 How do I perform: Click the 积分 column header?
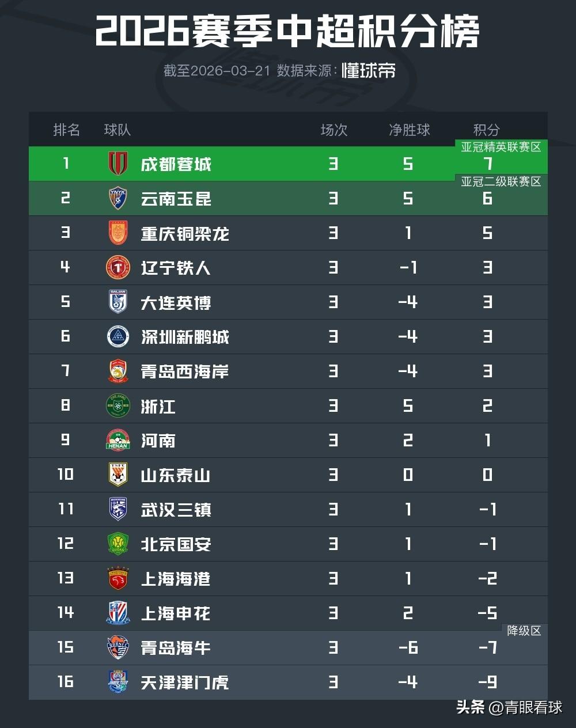tap(486, 130)
